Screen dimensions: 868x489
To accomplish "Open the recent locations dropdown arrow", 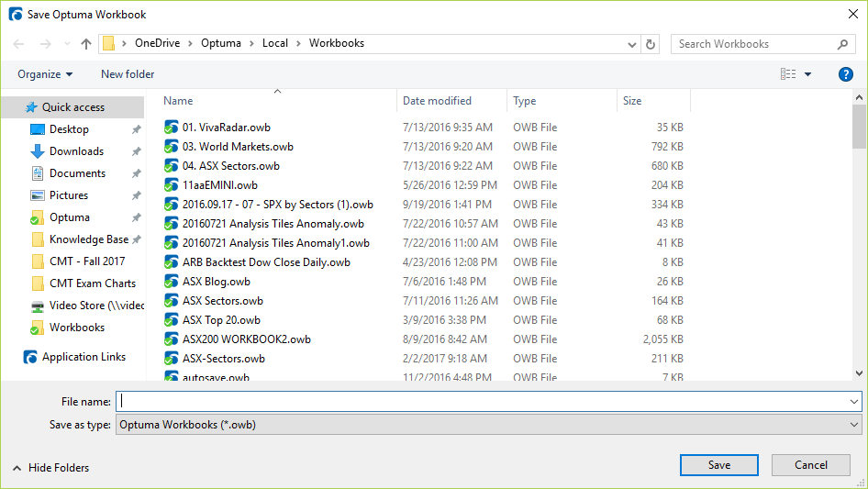I will pyautogui.click(x=67, y=44).
